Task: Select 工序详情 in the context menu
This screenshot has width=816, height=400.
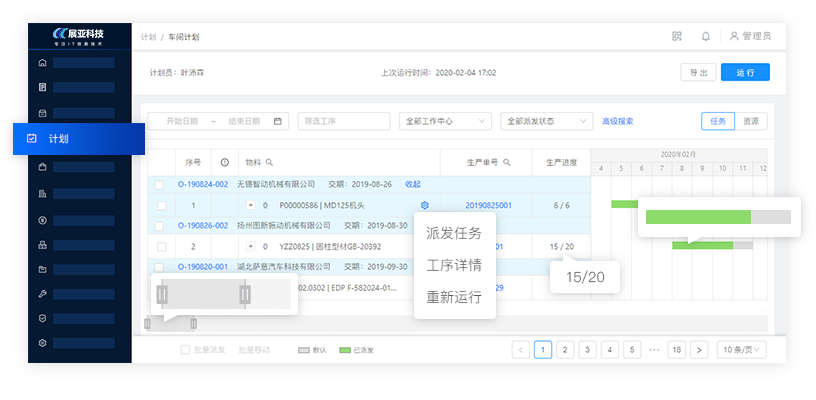Action: pos(454,265)
